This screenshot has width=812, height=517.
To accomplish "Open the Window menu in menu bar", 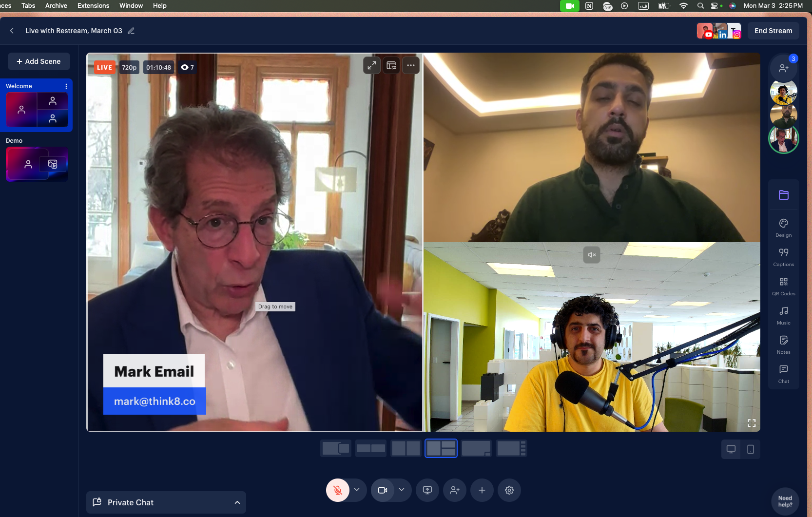I will pos(131,5).
